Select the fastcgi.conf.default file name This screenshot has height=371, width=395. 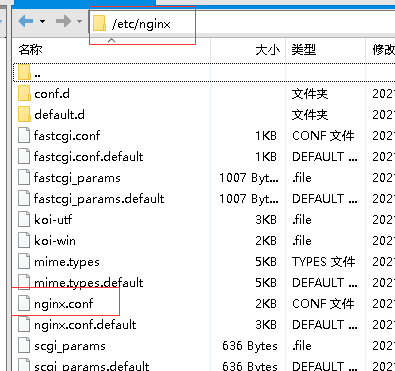pos(88,157)
